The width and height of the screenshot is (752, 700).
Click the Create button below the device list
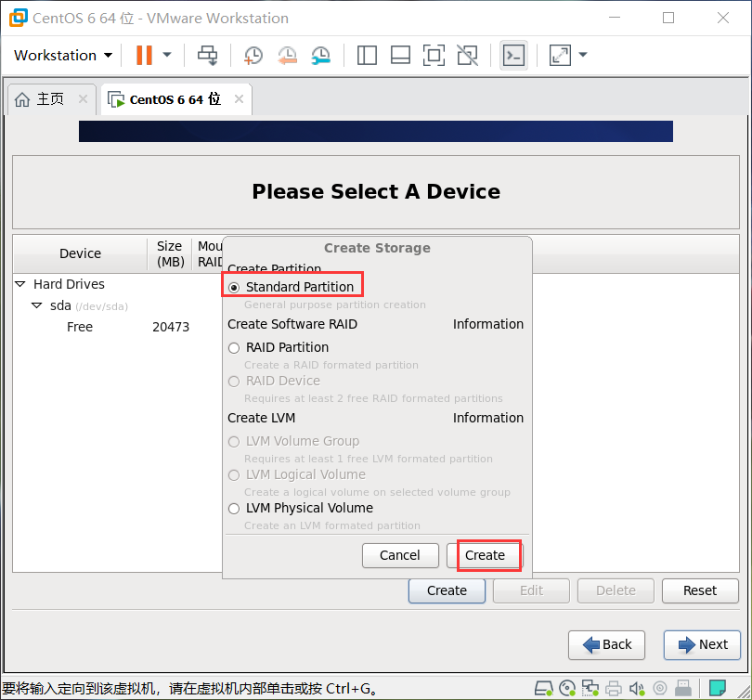click(447, 590)
